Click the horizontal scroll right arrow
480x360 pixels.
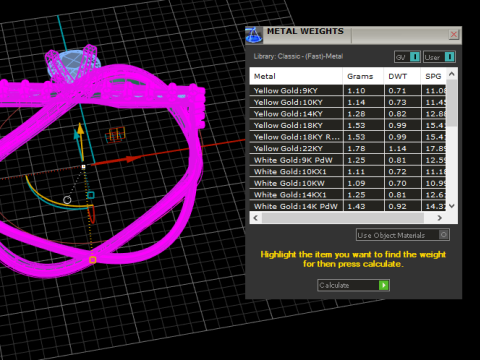(x=440, y=218)
